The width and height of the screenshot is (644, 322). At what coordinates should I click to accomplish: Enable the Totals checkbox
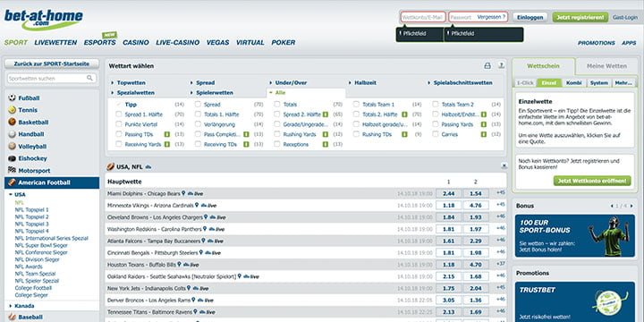click(x=276, y=105)
